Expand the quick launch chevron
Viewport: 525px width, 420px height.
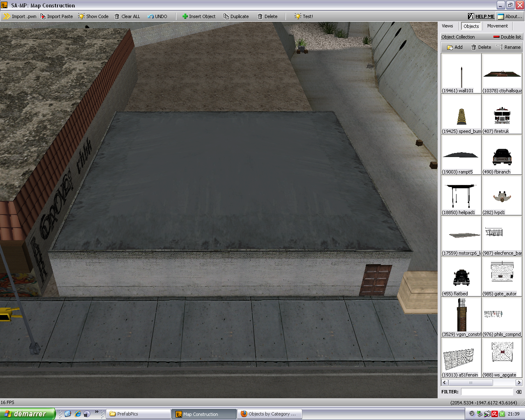97,411
